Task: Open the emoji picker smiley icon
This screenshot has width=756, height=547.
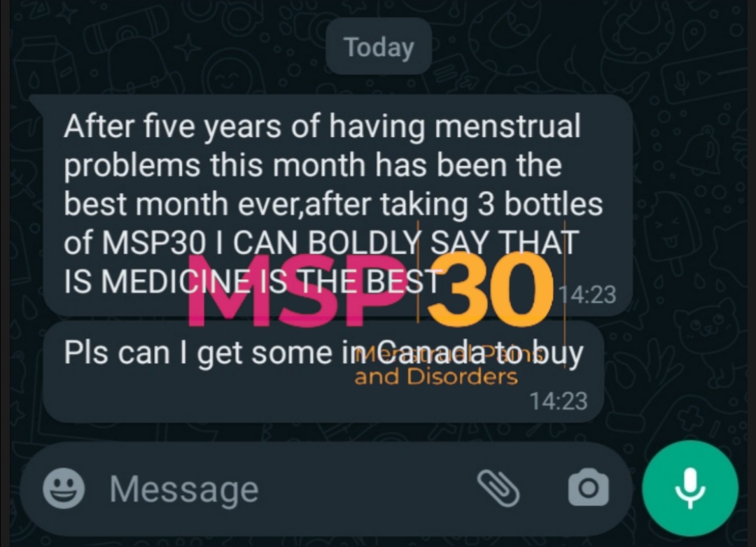Action: click(64, 488)
